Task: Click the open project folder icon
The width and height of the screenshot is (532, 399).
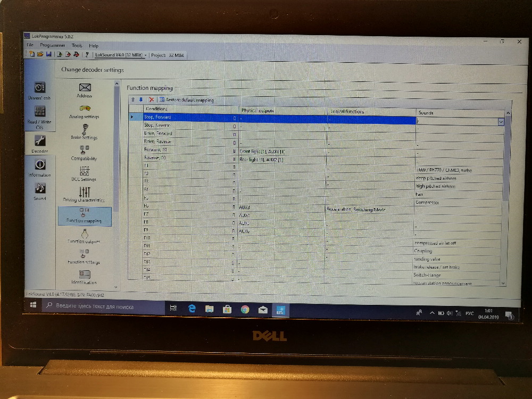Action: 40,54
